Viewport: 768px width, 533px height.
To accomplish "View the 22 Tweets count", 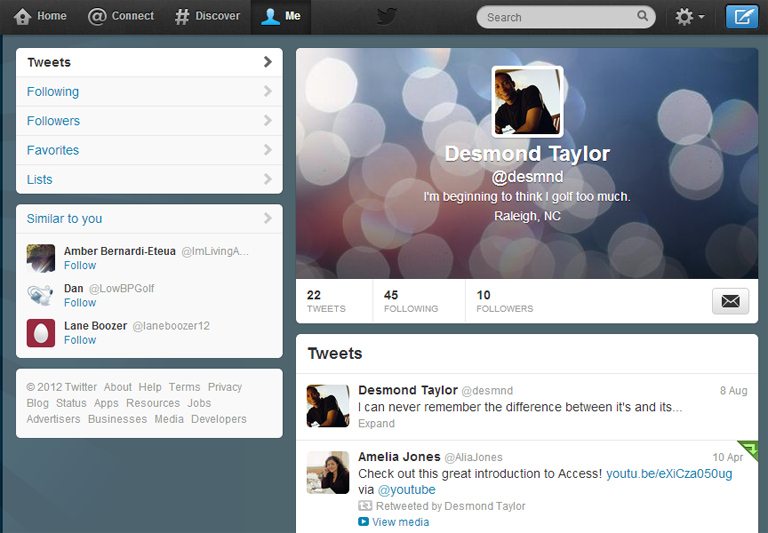I will click(x=326, y=301).
